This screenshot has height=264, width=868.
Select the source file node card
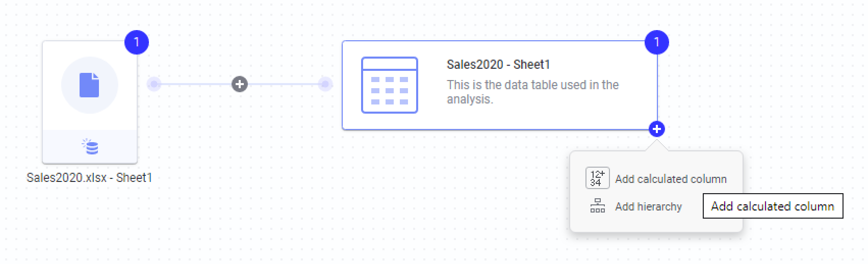(x=90, y=102)
